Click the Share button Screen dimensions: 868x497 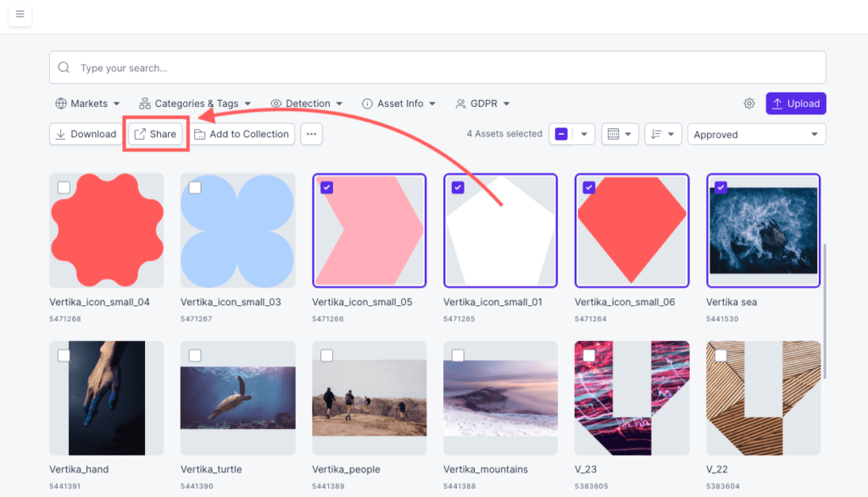[x=156, y=134]
